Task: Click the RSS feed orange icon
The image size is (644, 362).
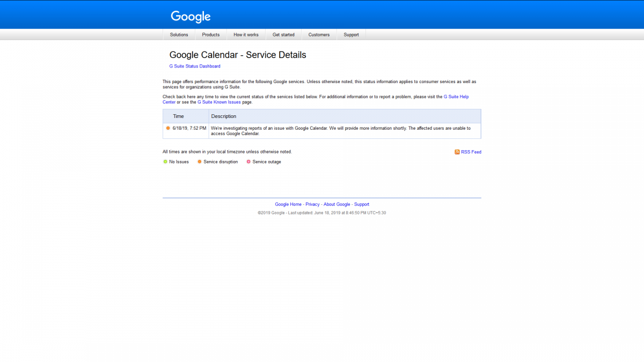Action: pos(457,152)
